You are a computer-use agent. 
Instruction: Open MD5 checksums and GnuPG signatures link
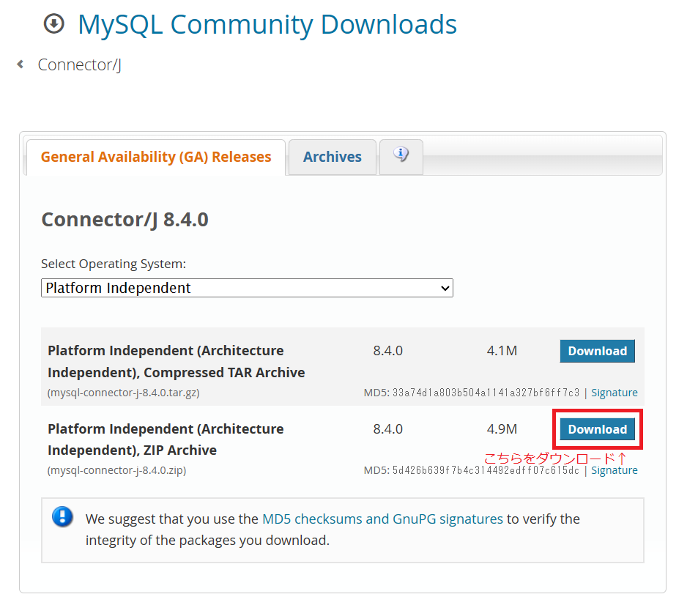[x=382, y=519]
